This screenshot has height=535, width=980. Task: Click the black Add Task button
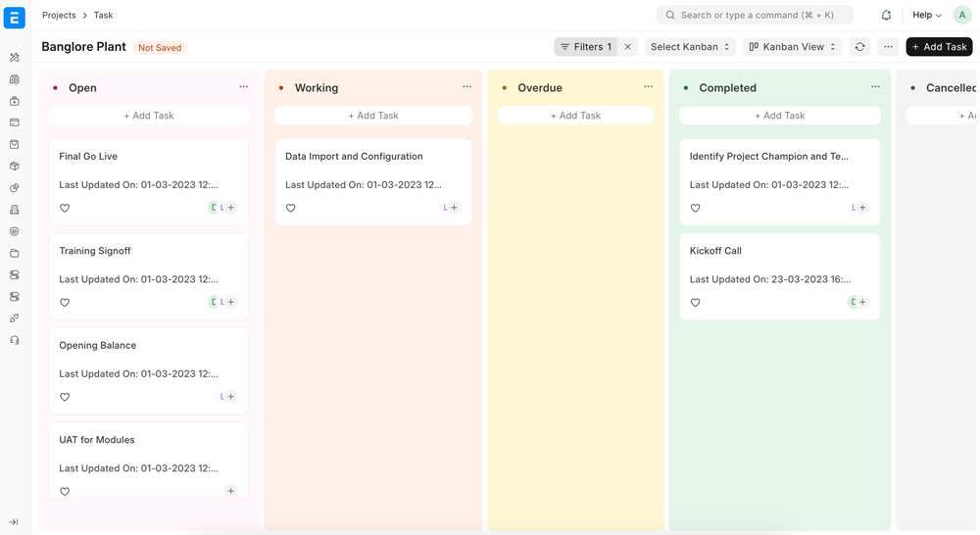point(940,47)
